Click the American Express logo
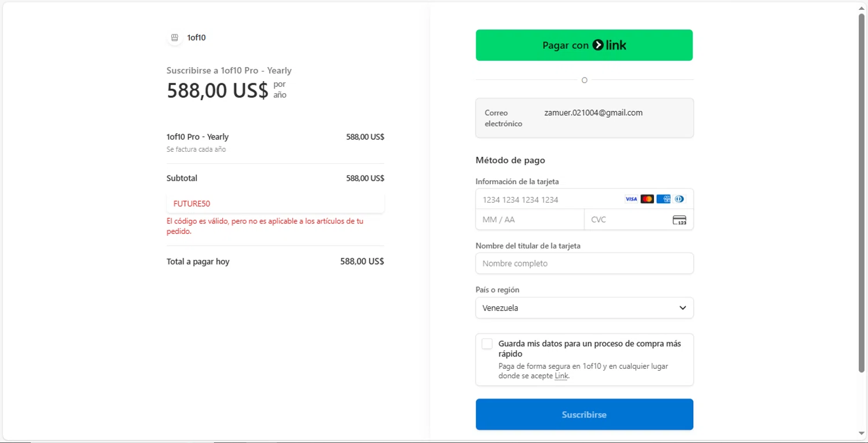Viewport: 868px width, 443px height. 664,199
